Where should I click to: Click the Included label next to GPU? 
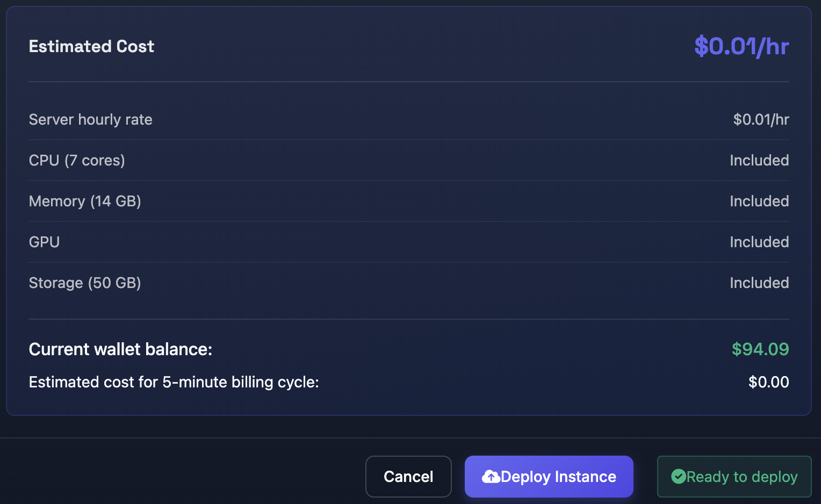pyautogui.click(x=759, y=242)
